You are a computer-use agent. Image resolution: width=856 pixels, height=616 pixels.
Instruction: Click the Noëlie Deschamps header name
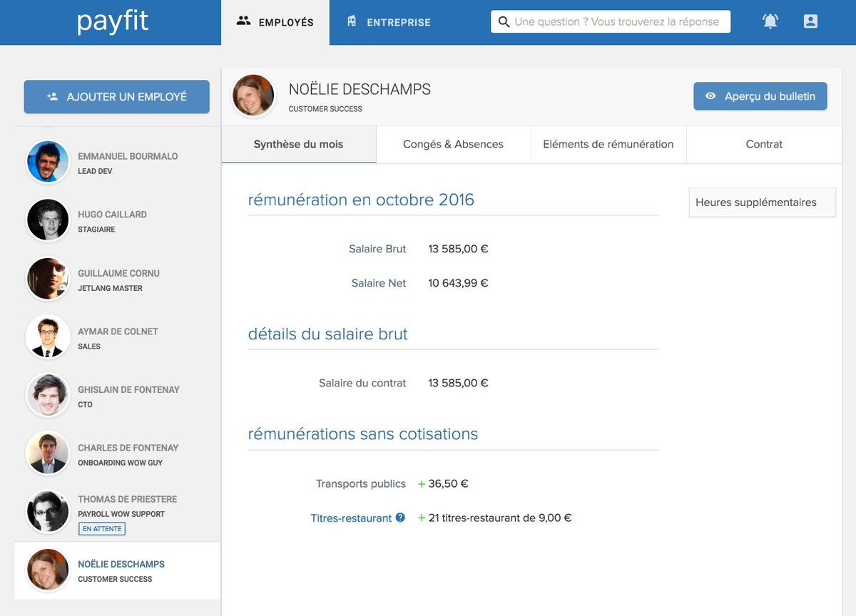click(x=360, y=89)
